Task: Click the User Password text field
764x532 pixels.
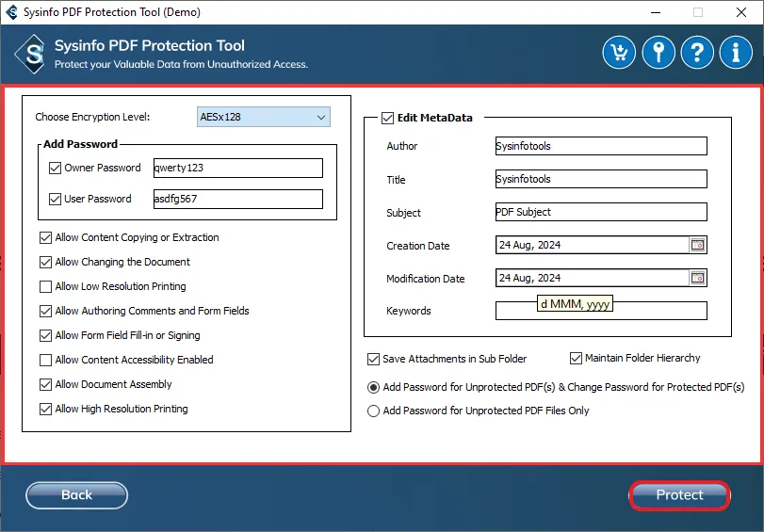Action: pos(237,199)
